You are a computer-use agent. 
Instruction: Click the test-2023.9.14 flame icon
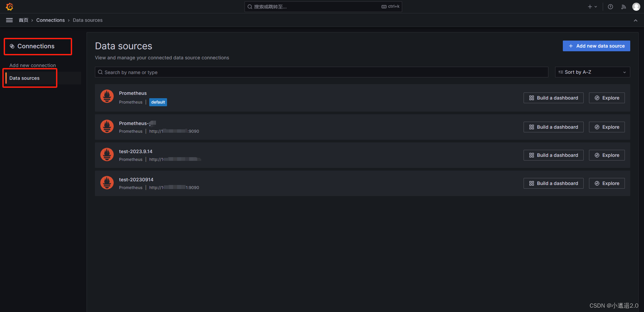click(107, 155)
